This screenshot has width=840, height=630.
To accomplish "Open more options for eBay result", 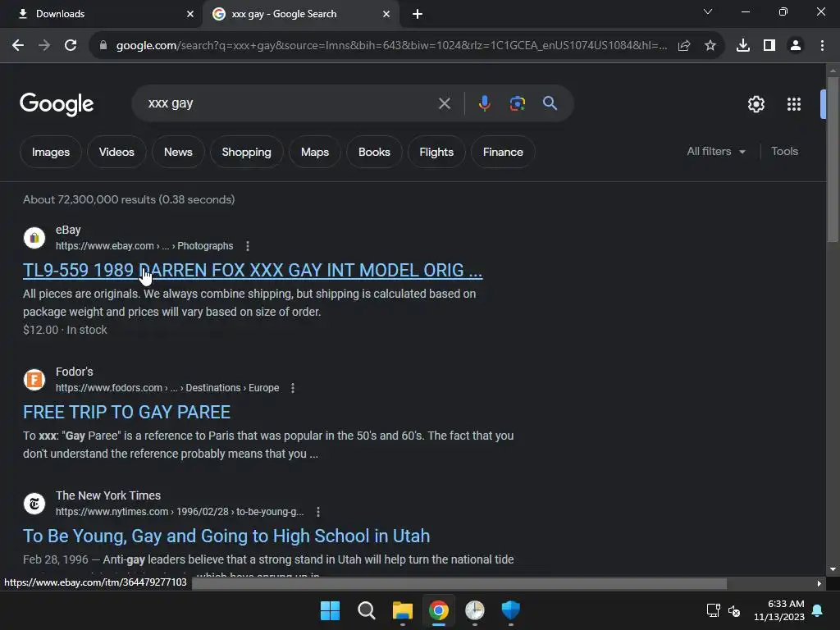I will [x=248, y=246].
